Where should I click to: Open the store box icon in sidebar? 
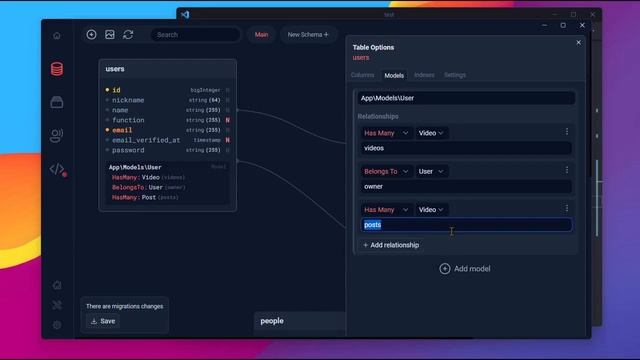tap(57, 102)
